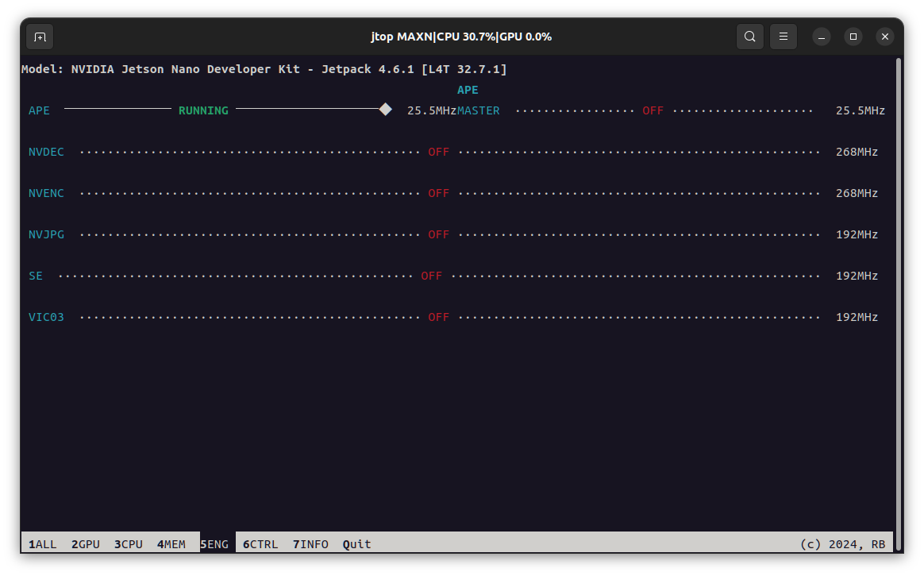
Task: Click the NVJPG 192MHz frequency value
Action: tap(857, 234)
